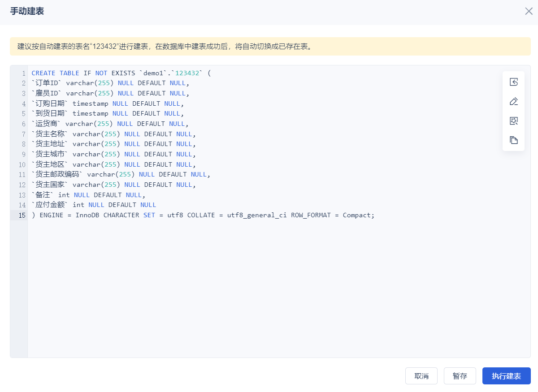Click line number 1 in the gutter

point(24,73)
